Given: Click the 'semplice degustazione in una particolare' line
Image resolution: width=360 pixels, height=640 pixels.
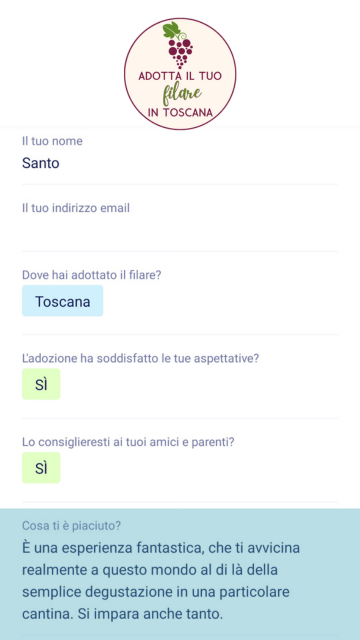Looking at the screenshot, I should click(x=156, y=592).
